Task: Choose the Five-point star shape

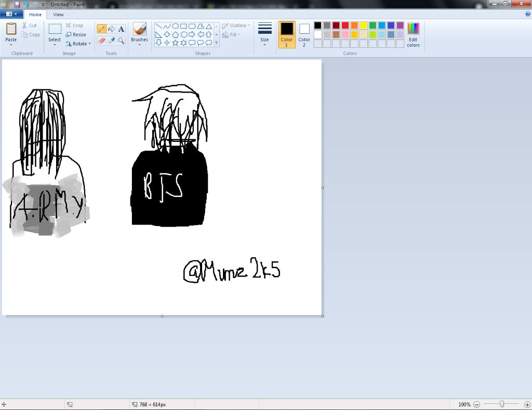Action: point(176,43)
